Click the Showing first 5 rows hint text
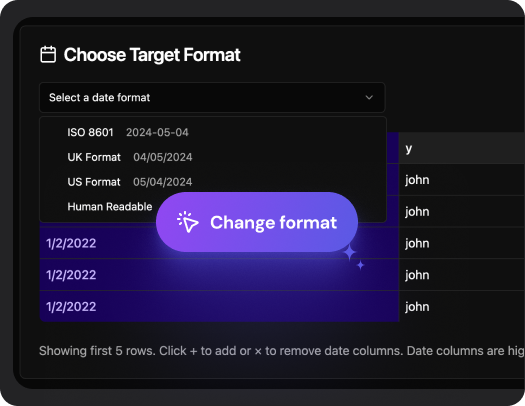The width and height of the screenshot is (525, 406). (x=282, y=351)
